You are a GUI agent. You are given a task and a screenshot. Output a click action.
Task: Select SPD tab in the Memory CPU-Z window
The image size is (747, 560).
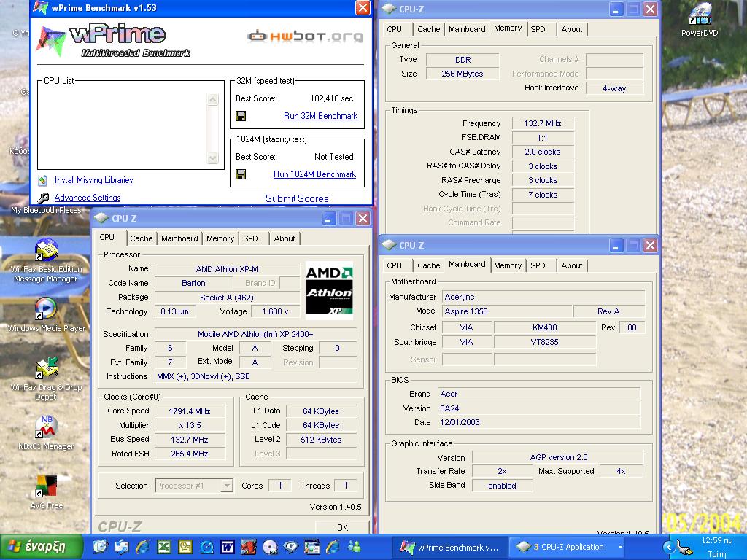click(x=538, y=29)
